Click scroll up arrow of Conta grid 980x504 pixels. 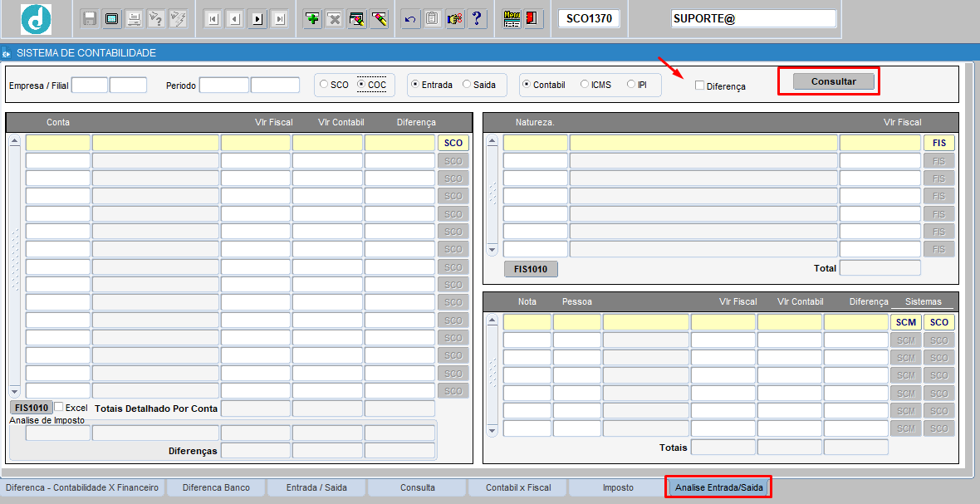pos(15,142)
